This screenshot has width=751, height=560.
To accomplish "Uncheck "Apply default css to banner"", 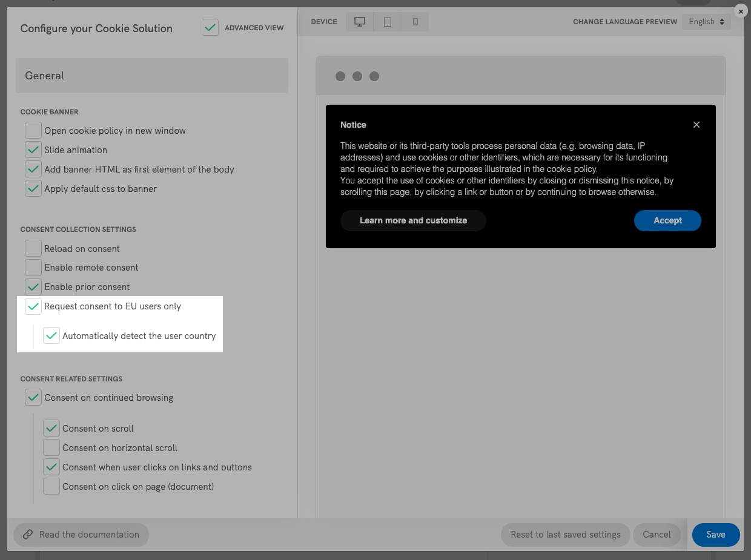I will tap(33, 188).
